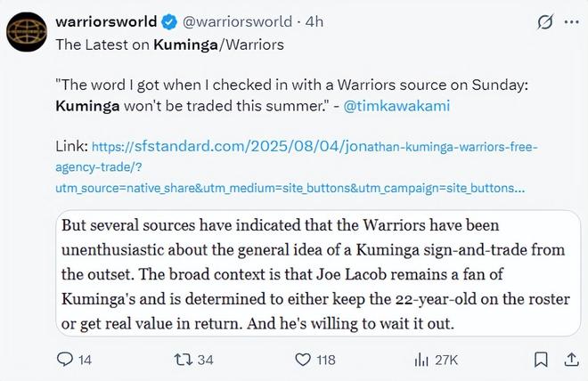The height and width of the screenshot is (381, 588).
Task: Click the blue verified badge icon
Action: tap(169, 21)
